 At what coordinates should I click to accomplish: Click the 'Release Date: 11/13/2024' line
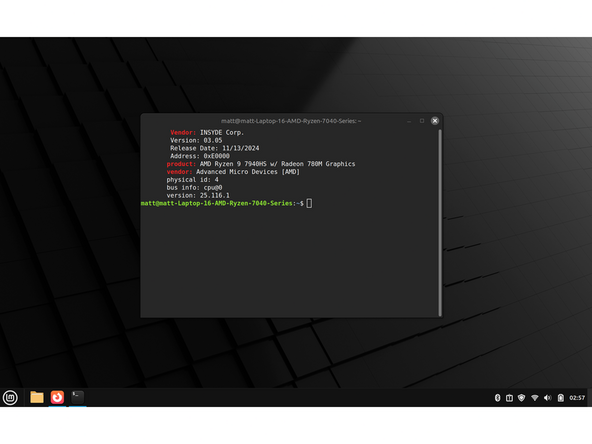(214, 148)
